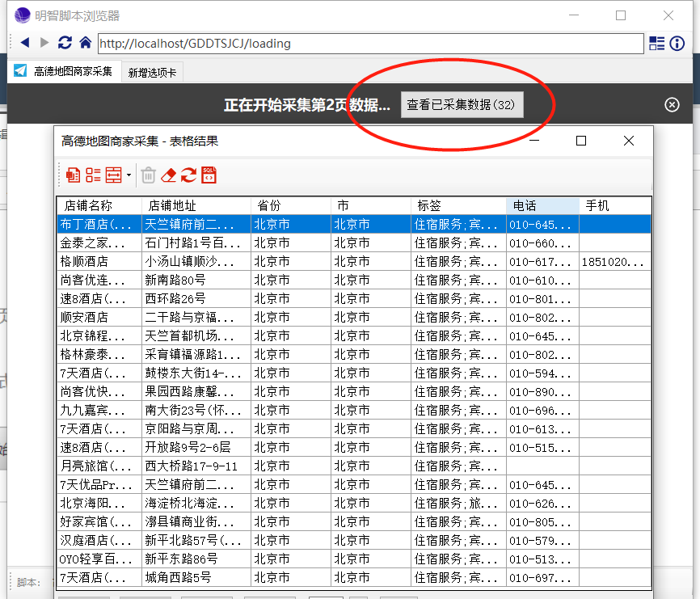Copy table data with the first red toolbar icon
The height and width of the screenshot is (599, 700).
click(73, 175)
